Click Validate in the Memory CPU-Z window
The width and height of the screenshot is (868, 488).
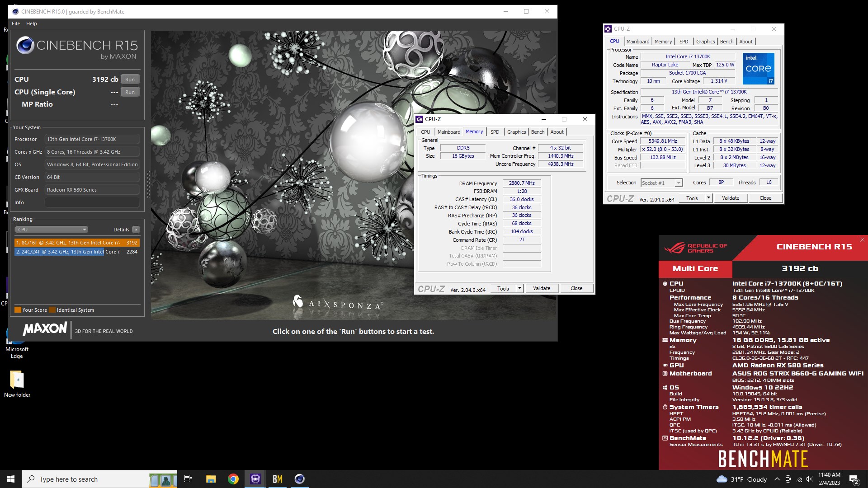tap(542, 289)
